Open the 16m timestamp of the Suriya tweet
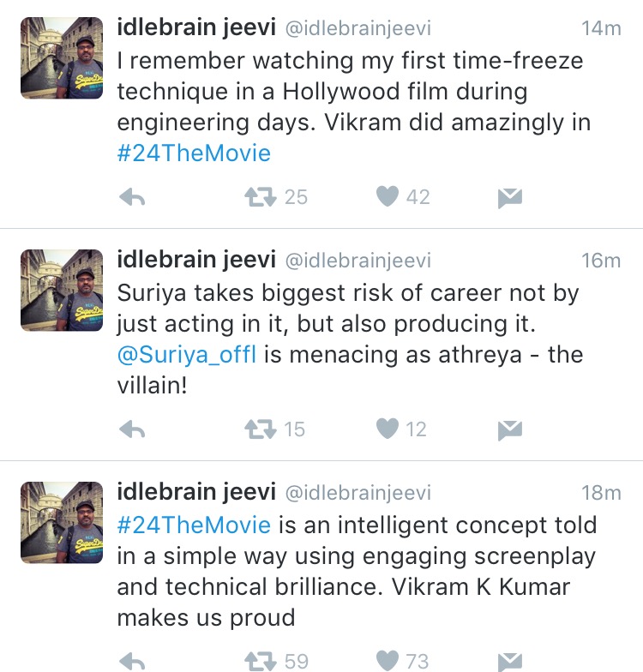 600,261
